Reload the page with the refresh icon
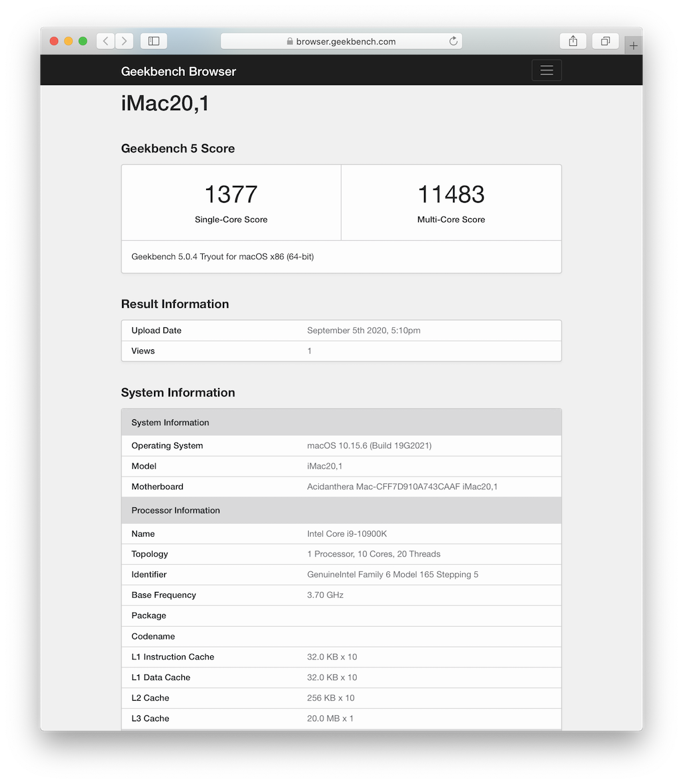This screenshot has width=683, height=784. click(454, 41)
